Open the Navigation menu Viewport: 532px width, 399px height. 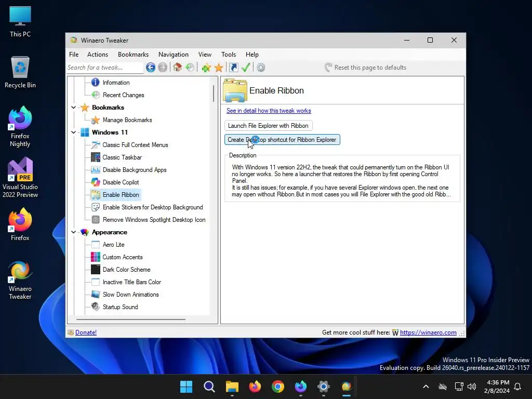tap(173, 54)
